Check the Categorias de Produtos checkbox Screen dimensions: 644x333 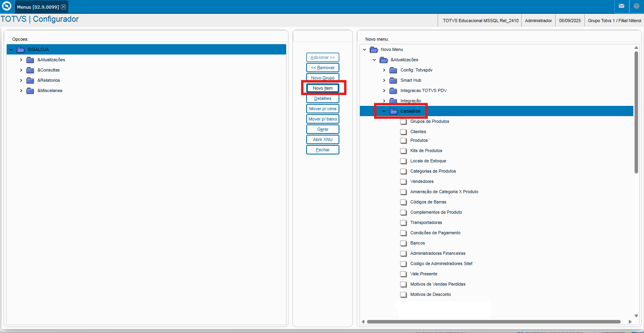[403, 171]
